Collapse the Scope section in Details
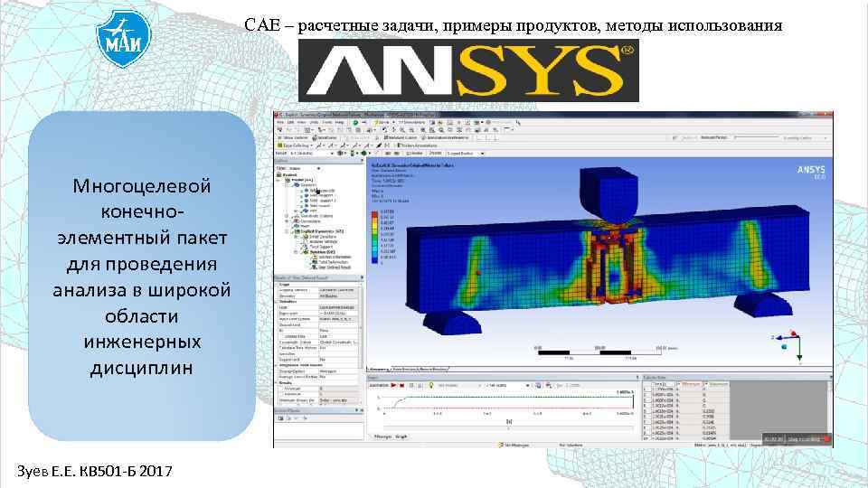 click(277, 285)
